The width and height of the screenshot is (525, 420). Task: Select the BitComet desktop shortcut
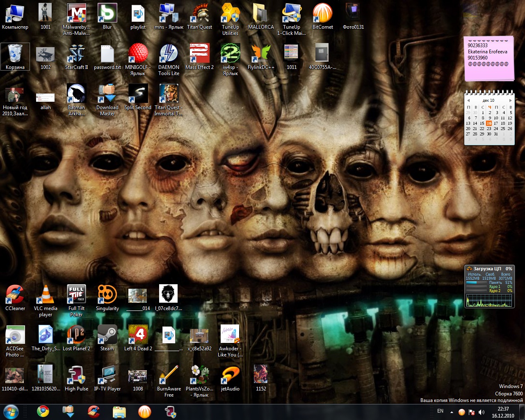pos(322,17)
